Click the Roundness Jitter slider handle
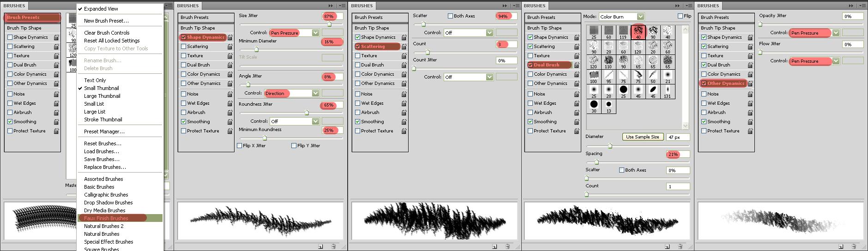Viewport: 868px width, 251px height. coord(307,113)
